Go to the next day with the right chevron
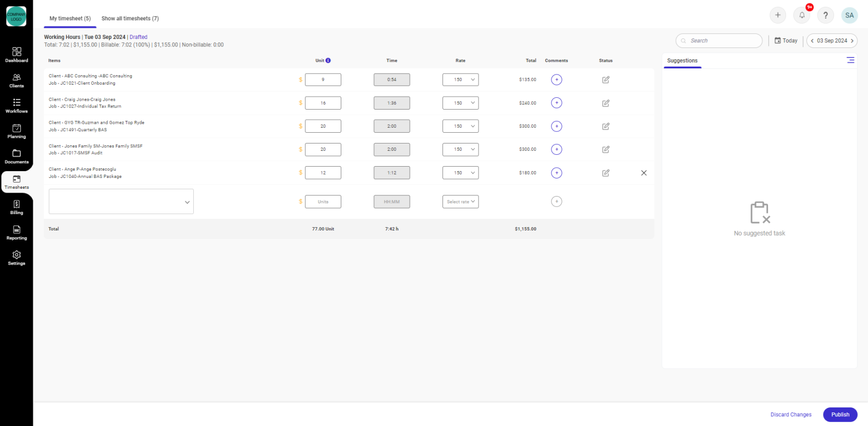Viewport: 868px width, 426px height. click(x=852, y=40)
